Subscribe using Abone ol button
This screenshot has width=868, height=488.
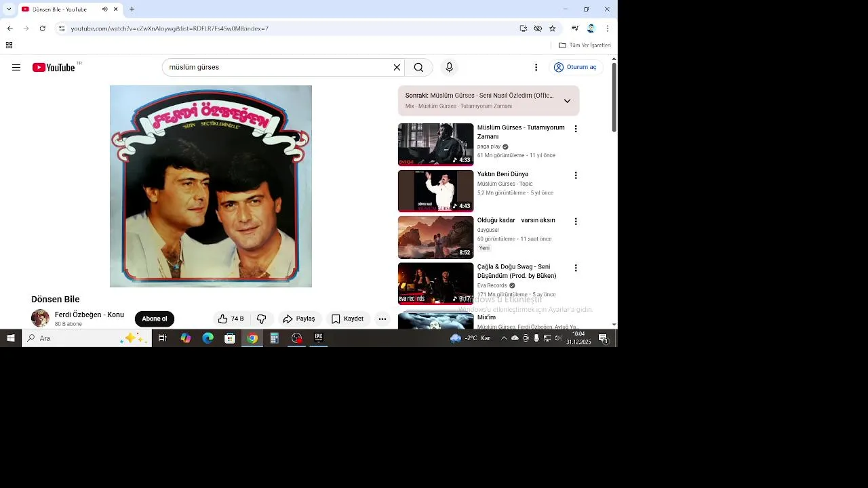(x=155, y=319)
